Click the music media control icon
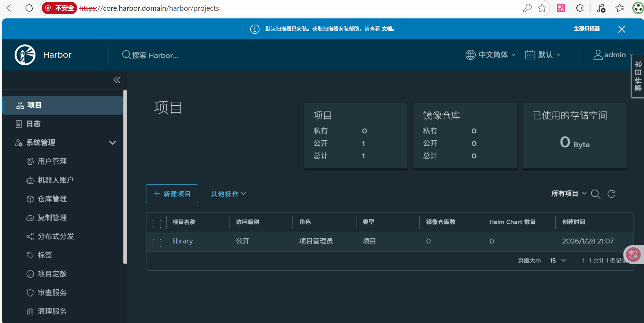 point(601,8)
